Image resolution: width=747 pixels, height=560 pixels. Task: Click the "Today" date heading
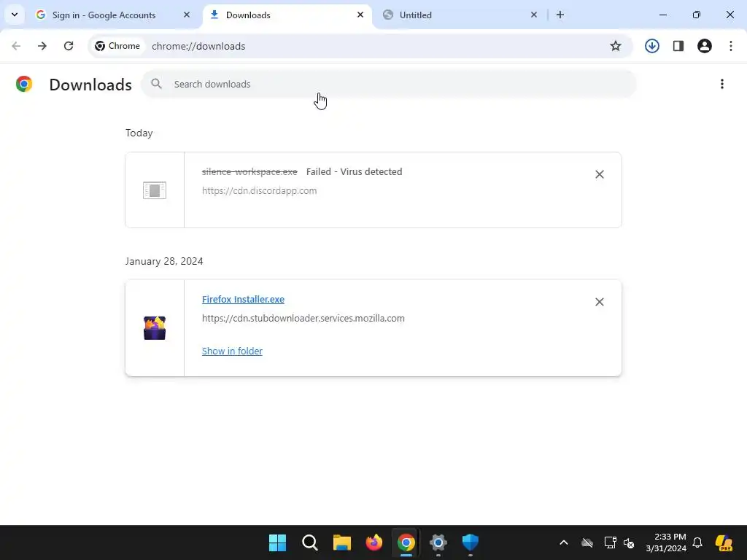point(139,133)
